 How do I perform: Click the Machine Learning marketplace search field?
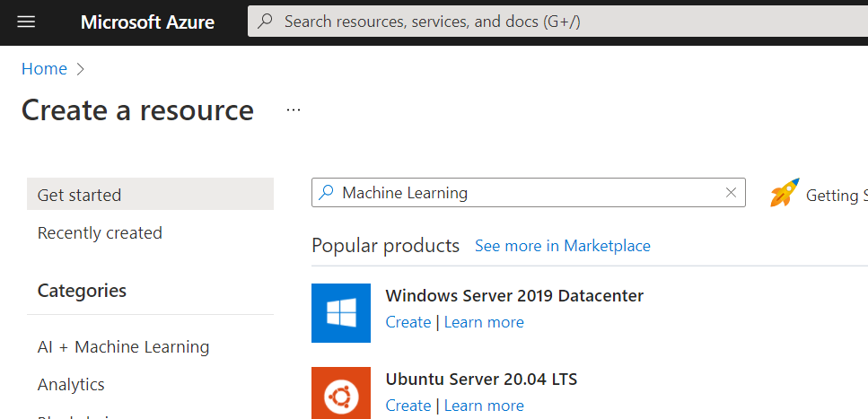point(528,193)
